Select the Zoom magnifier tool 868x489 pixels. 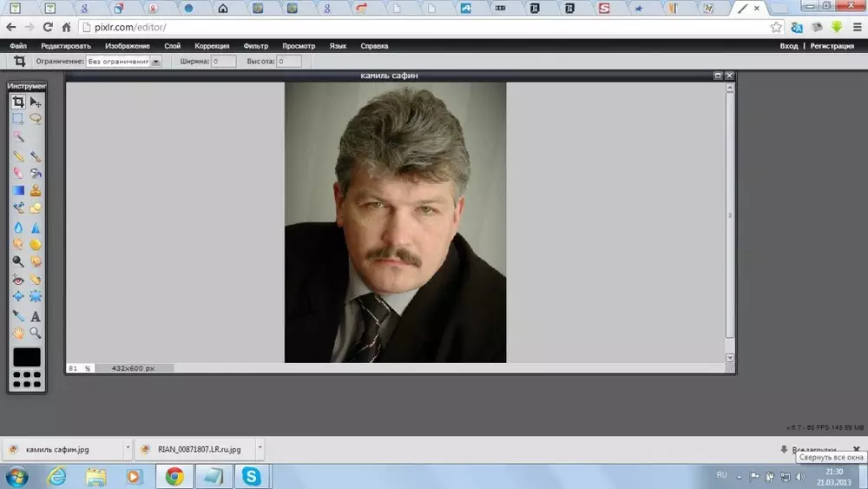click(x=36, y=333)
